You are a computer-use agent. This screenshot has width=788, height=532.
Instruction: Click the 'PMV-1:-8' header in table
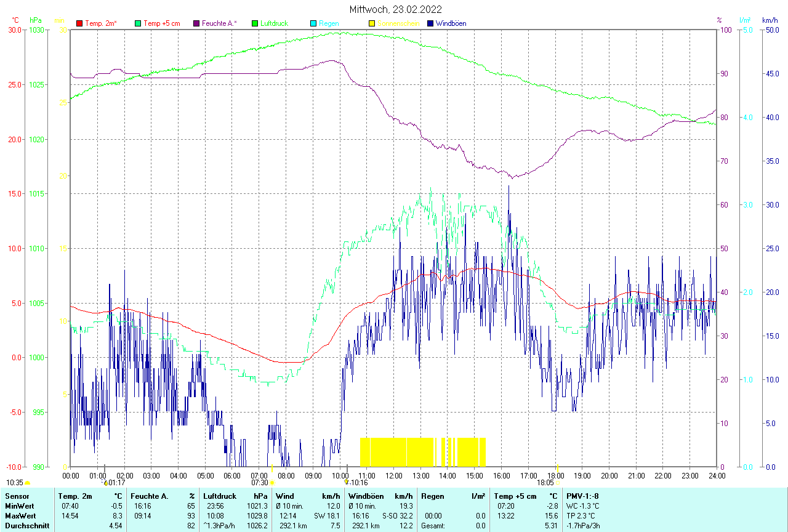[582, 496]
